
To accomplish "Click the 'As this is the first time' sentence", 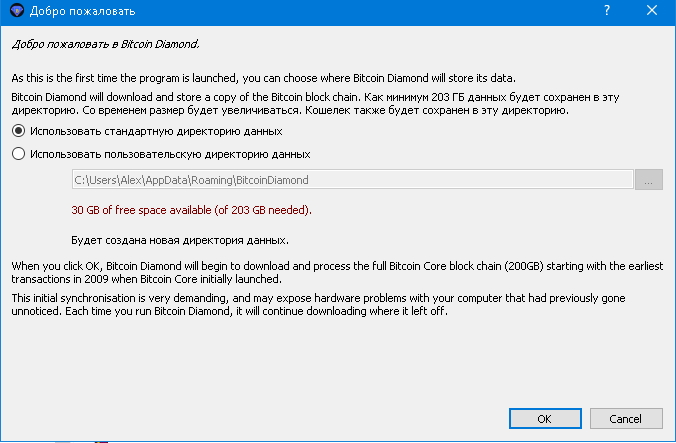I will coord(263,78).
